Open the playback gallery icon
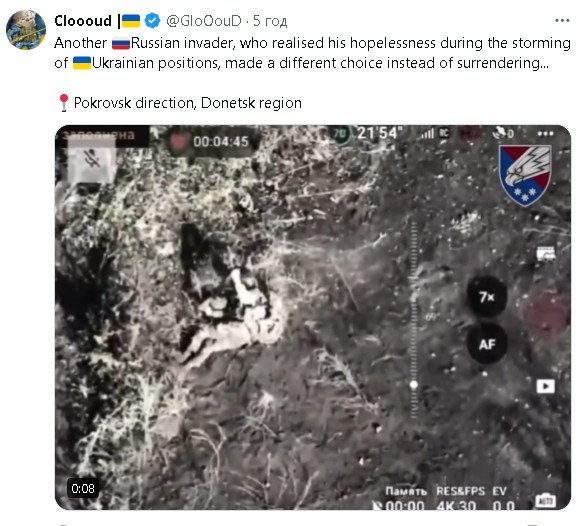Viewport: 586px width, 526px height. click(x=546, y=386)
